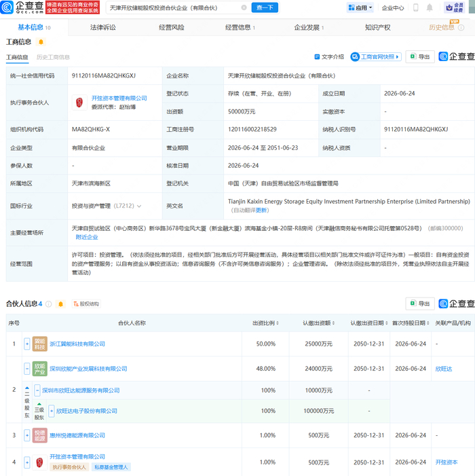Screen dimensions: 475x476
Task: Switch to 基本信息 tab
Action: point(34,27)
